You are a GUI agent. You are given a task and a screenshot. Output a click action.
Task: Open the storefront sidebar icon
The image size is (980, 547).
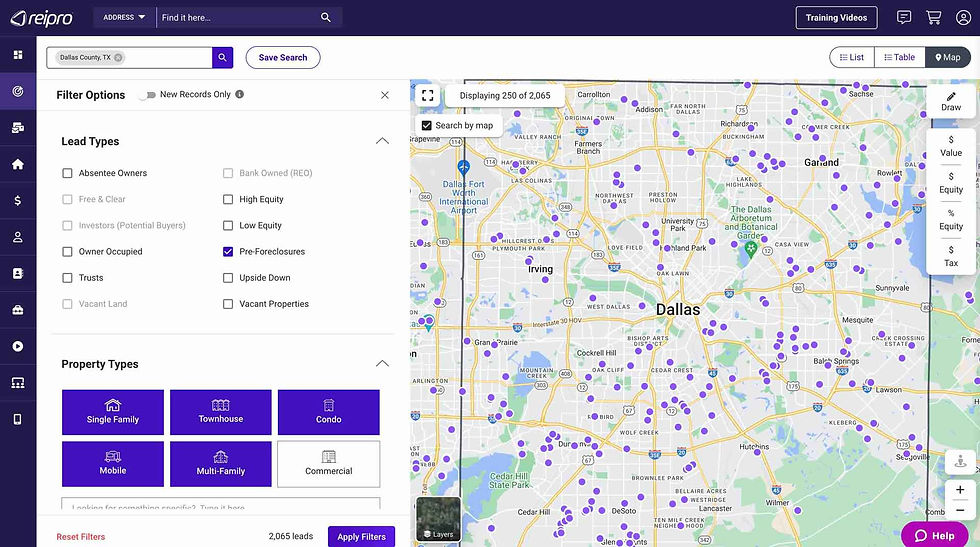pyautogui.click(x=18, y=383)
